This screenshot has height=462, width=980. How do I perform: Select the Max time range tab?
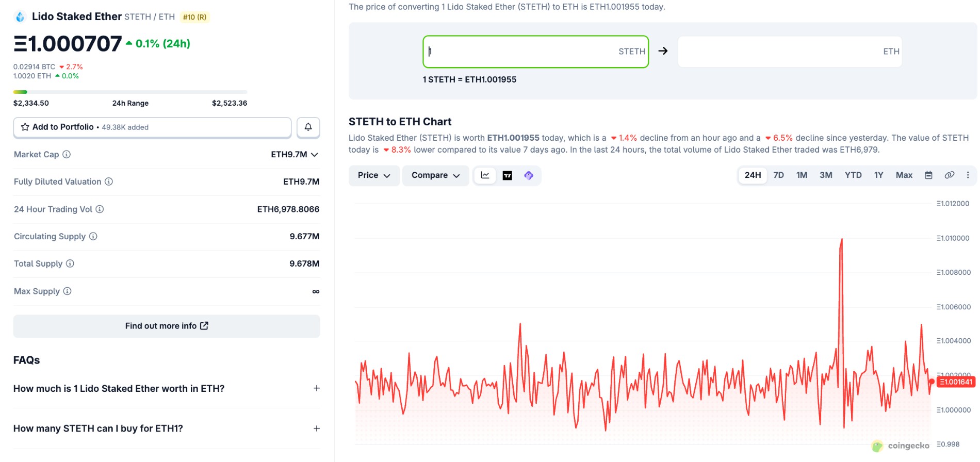point(904,175)
